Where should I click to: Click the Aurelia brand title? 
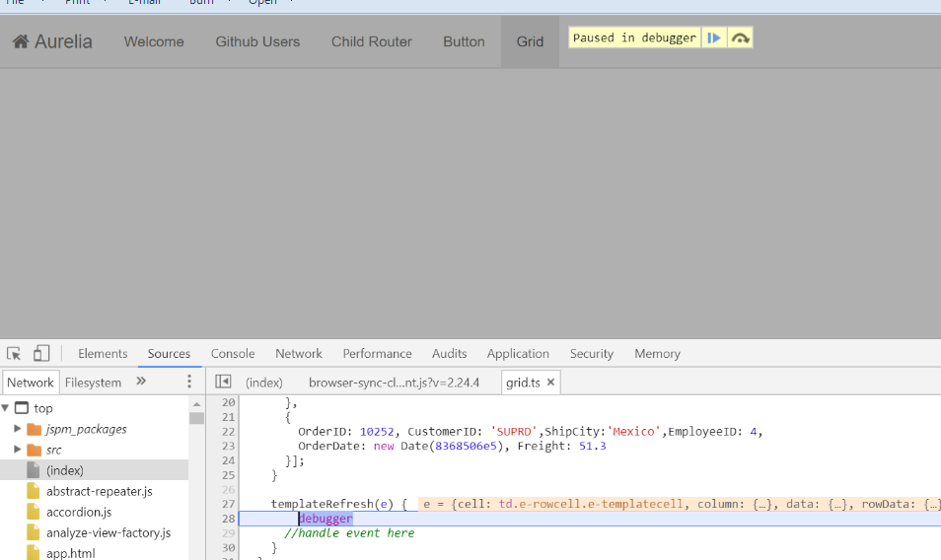tap(63, 41)
